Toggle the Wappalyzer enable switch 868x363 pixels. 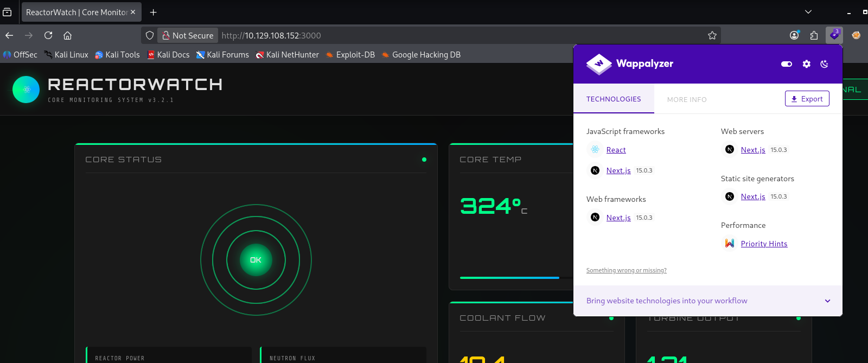[x=787, y=64]
